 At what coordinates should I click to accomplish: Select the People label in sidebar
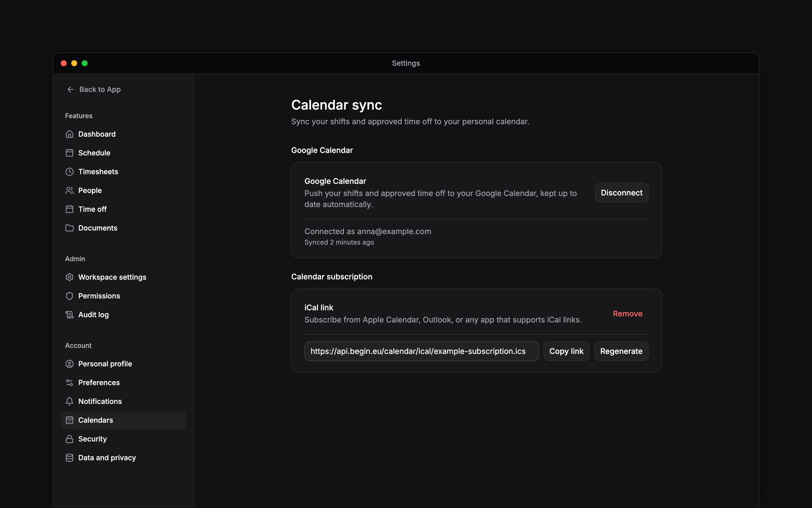[90, 190]
